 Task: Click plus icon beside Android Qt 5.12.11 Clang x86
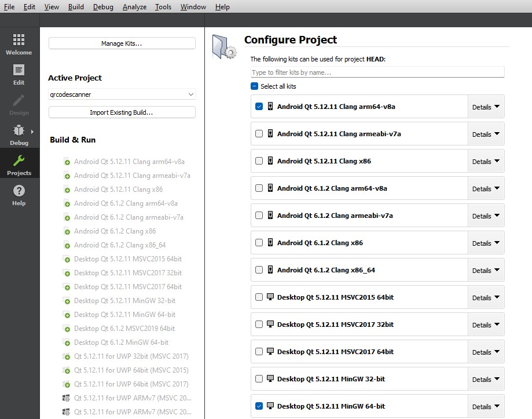pyautogui.click(x=67, y=190)
